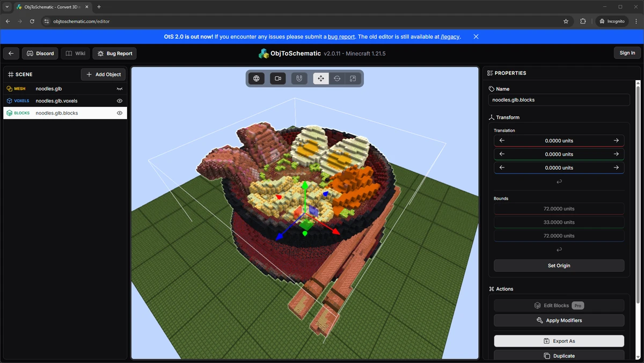Show the noodles.glb mesh
The image size is (644, 363).
120,89
